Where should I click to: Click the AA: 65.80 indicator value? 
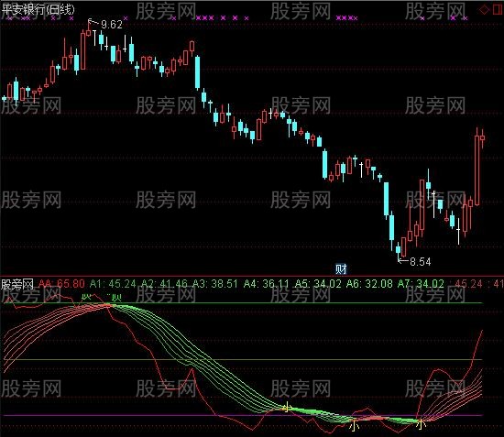pos(61,284)
